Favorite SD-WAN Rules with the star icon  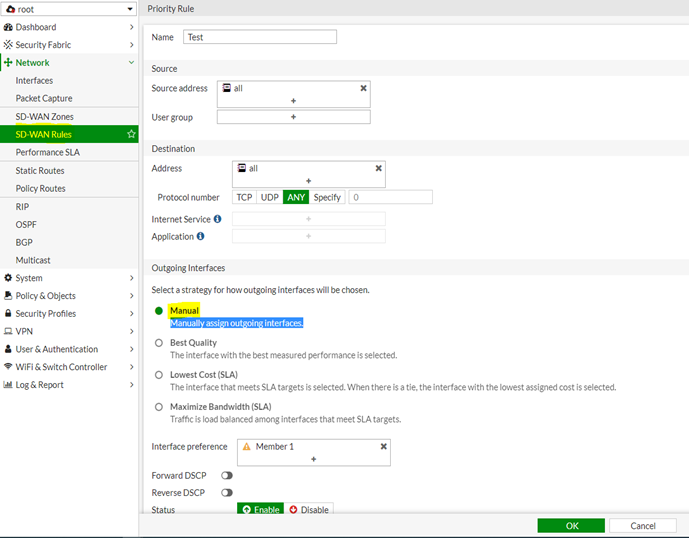131,134
